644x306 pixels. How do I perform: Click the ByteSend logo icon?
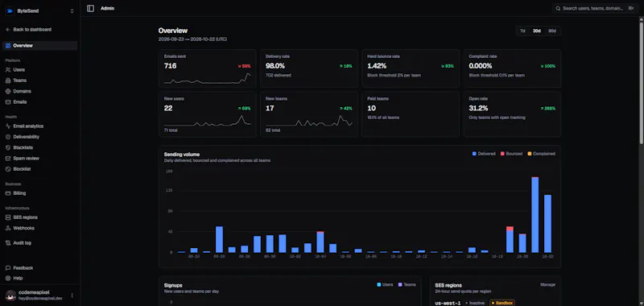(10, 11)
